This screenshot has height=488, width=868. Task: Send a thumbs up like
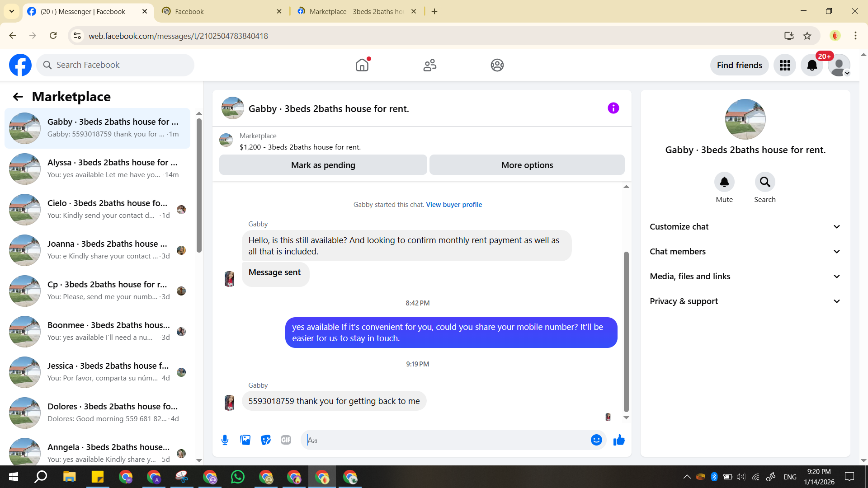click(619, 440)
